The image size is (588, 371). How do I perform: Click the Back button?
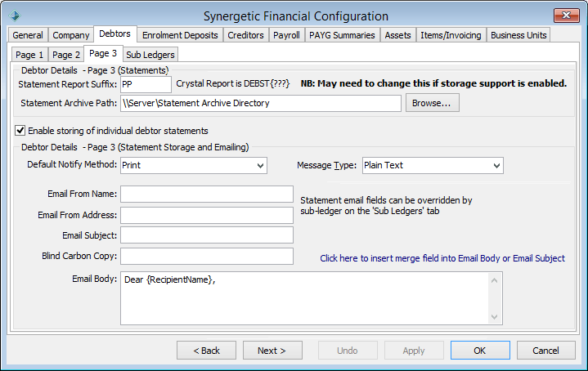[x=207, y=351]
